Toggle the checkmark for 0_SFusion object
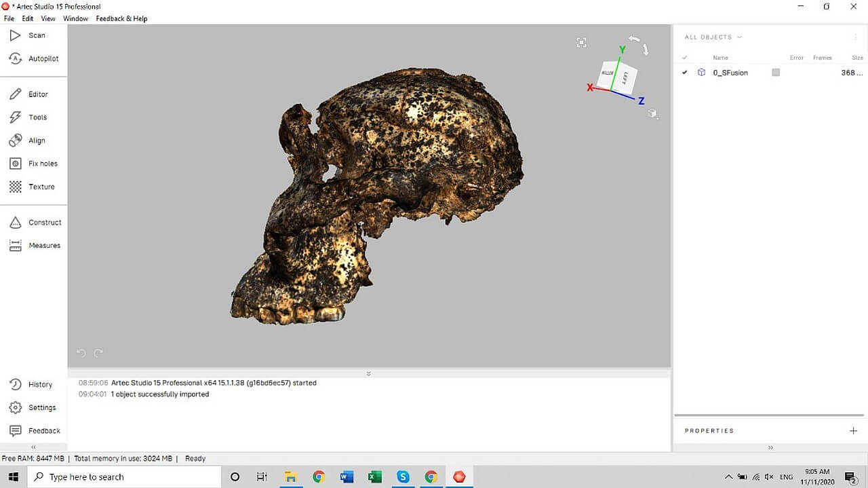This screenshot has width=868, height=488. 684,73
